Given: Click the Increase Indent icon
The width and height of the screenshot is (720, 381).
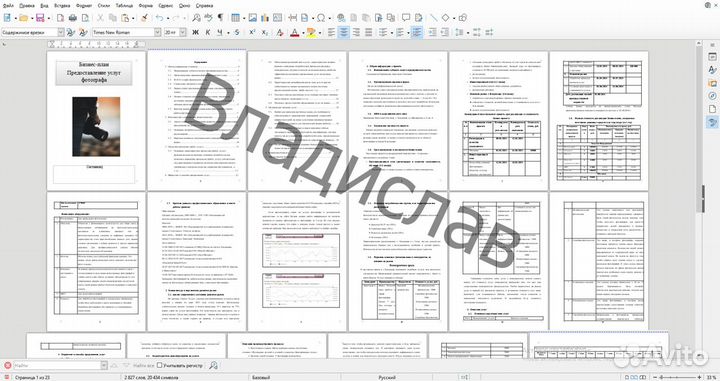Looking at the screenshot, I should (x=432, y=32).
